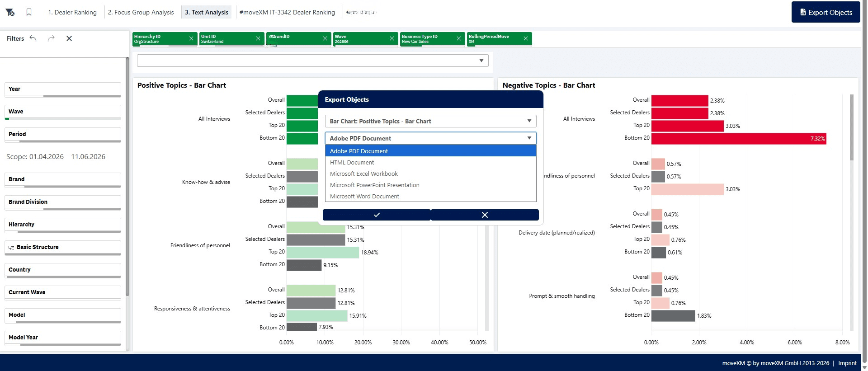Switch to the 1. Dealer Ranking tab

coord(72,12)
